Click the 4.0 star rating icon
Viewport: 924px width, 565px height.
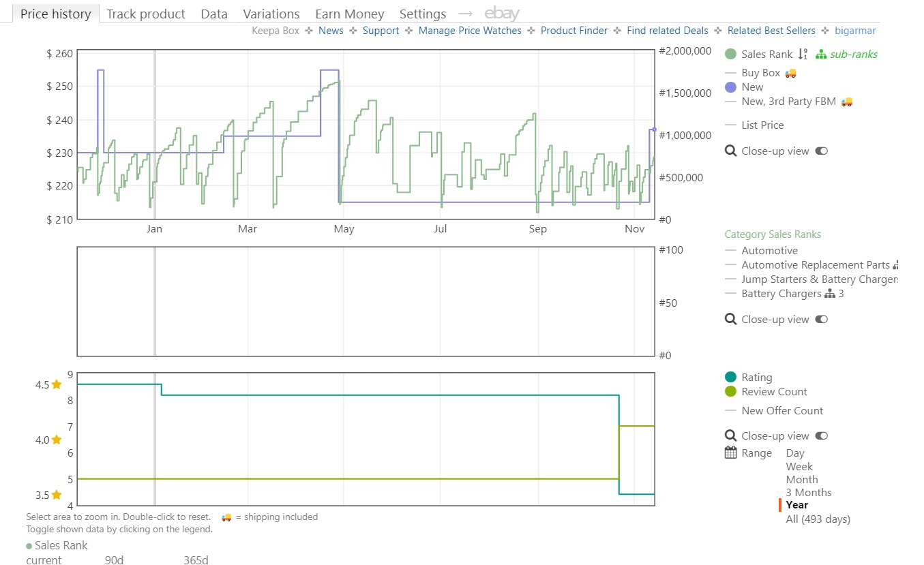tap(57, 440)
